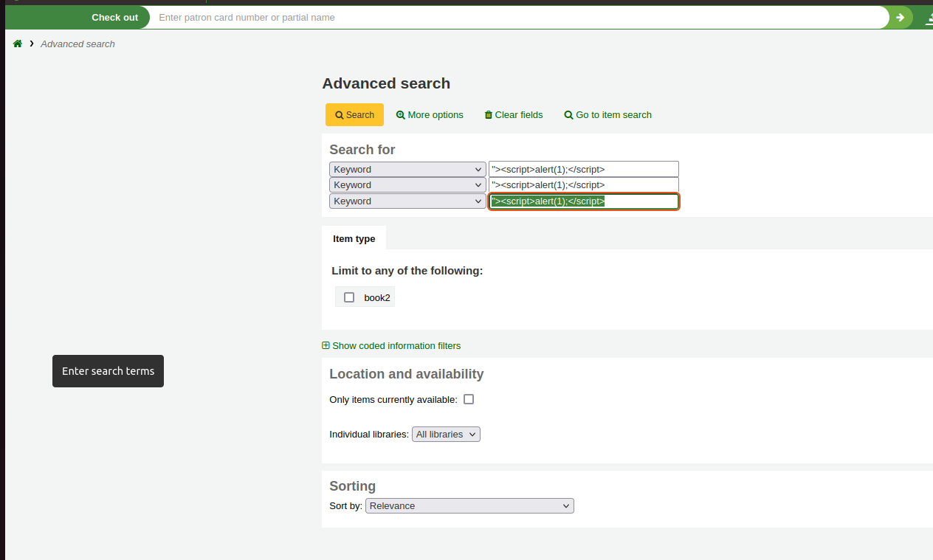Screen dimensions: 933x560
Task: Click the patron card number input field
Action: coord(517,17)
